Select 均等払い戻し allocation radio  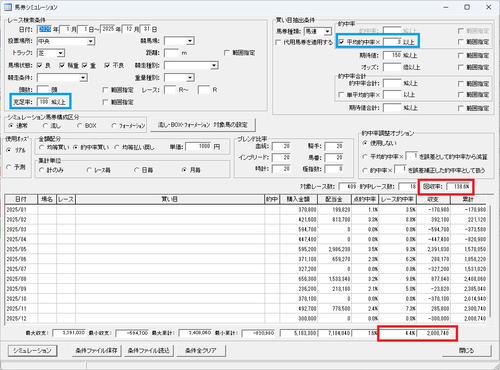(x=117, y=147)
